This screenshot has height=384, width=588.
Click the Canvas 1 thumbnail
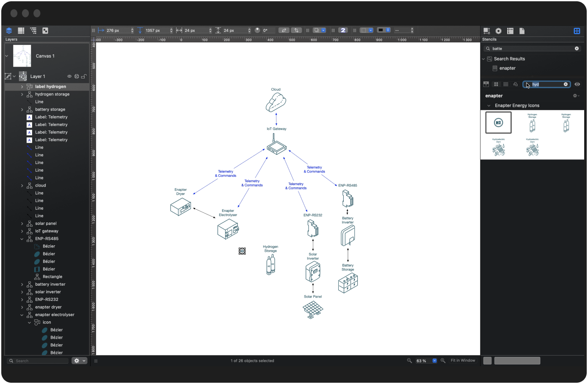tap(22, 56)
